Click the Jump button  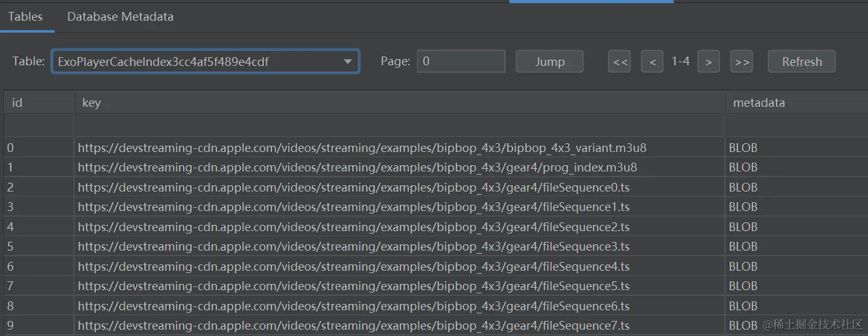click(x=550, y=62)
